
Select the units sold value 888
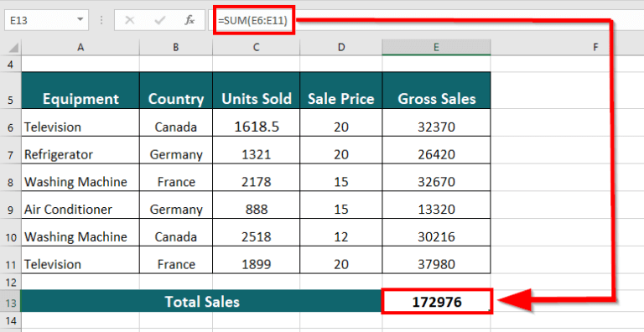[256, 205]
